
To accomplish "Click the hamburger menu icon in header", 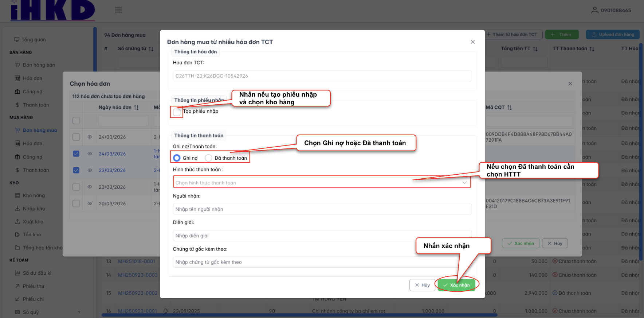I will (x=118, y=10).
